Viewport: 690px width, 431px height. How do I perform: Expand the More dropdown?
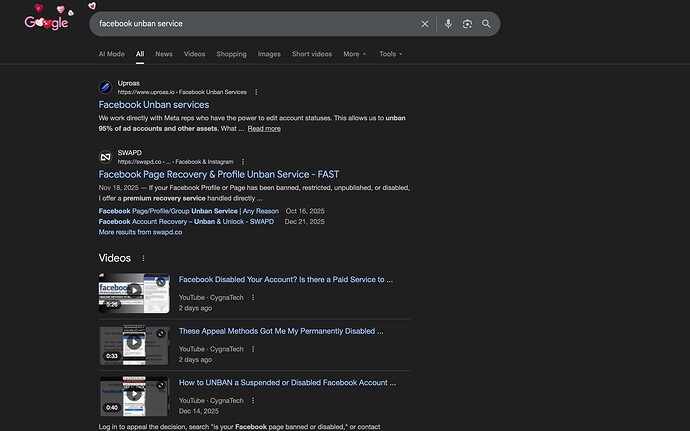pyautogui.click(x=355, y=54)
